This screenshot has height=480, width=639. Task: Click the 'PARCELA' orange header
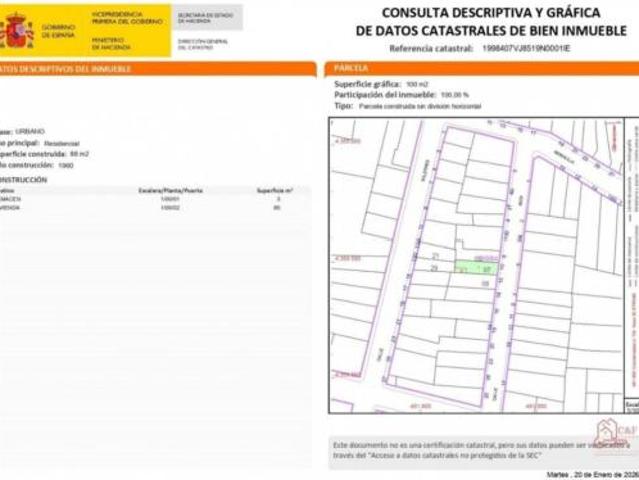[x=482, y=68]
